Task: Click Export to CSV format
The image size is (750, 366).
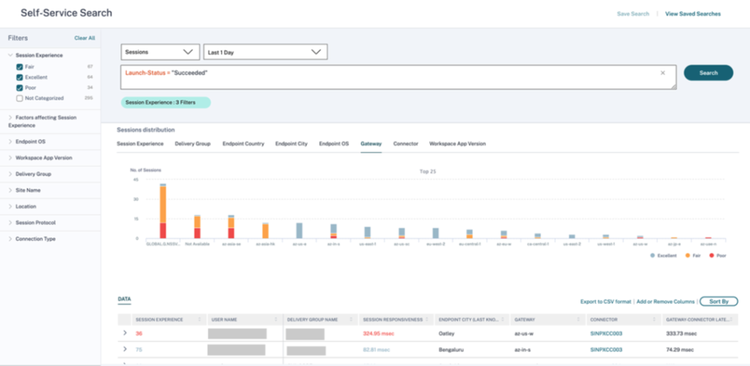Action: 606,302
